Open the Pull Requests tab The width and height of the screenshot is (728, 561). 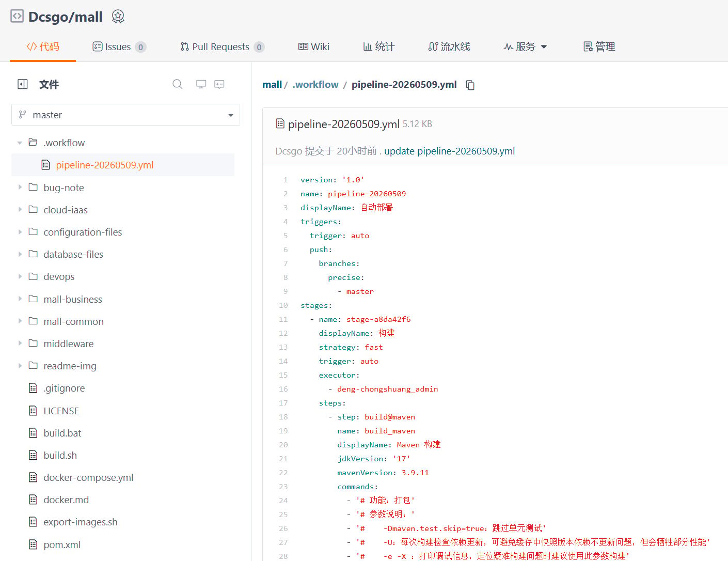point(223,46)
